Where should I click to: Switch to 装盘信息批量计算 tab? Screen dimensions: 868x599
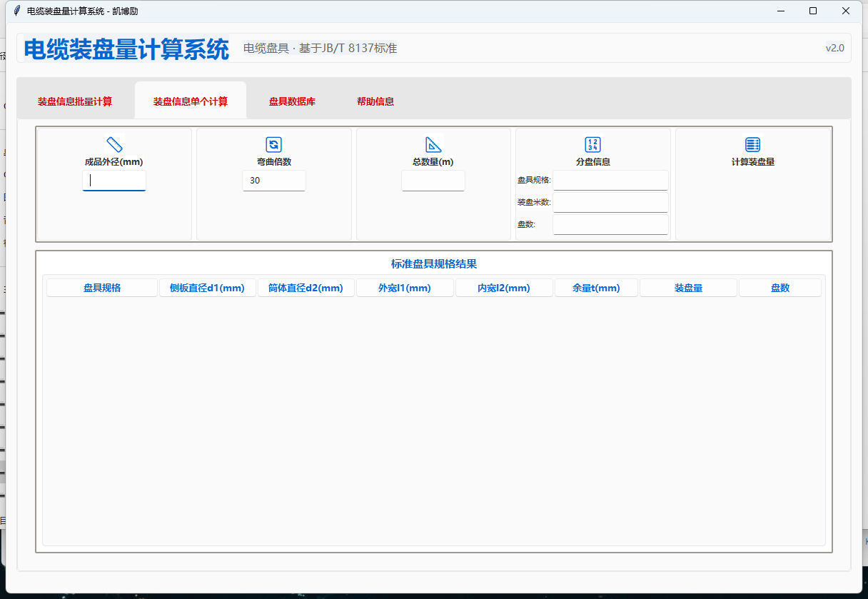[x=75, y=101]
